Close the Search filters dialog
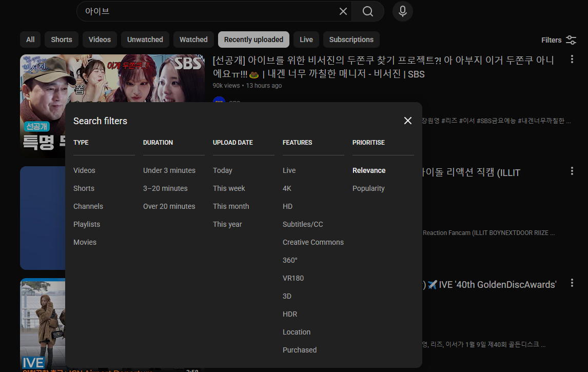The image size is (588, 372). [x=407, y=121]
